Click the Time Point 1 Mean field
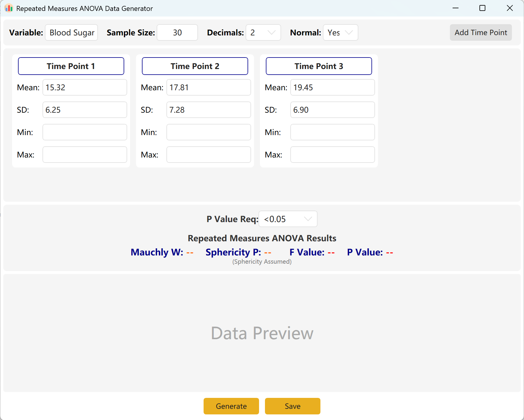The height and width of the screenshot is (420, 524). coord(85,87)
